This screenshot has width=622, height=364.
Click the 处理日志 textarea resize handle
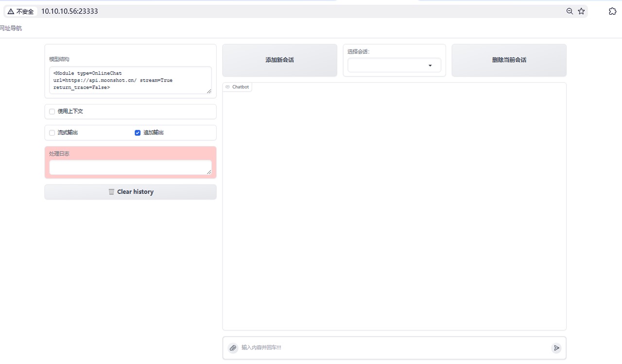[x=209, y=172]
